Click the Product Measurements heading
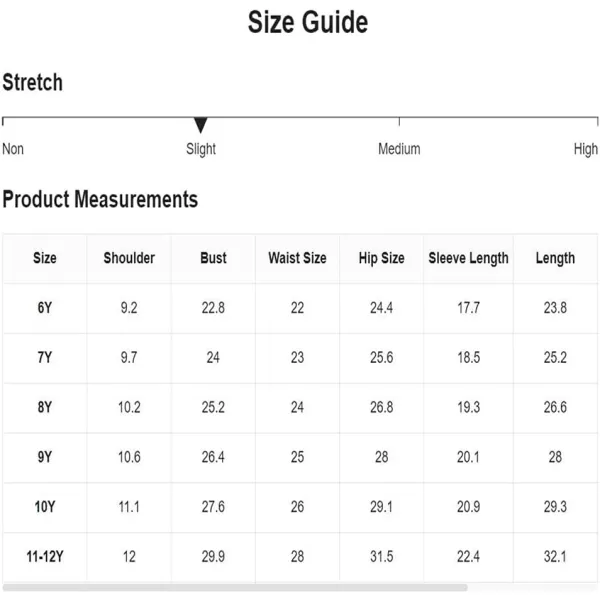 (x=100, y=199)
